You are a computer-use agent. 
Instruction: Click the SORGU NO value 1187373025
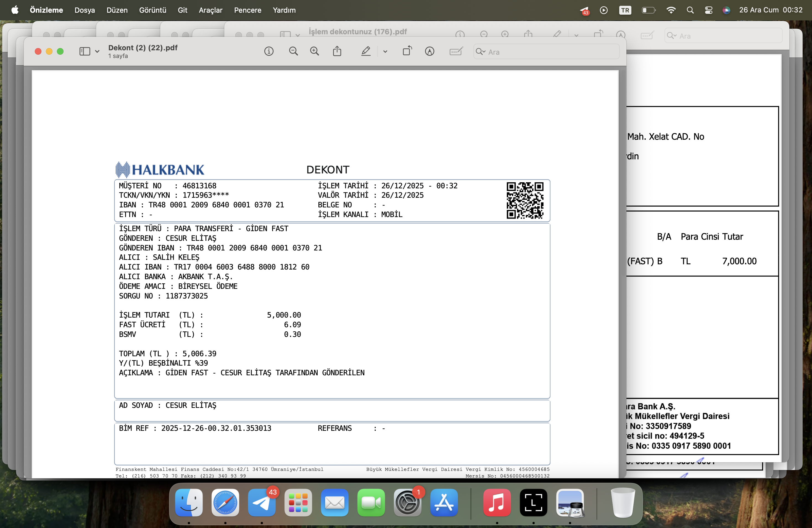[x=187, y=296]
